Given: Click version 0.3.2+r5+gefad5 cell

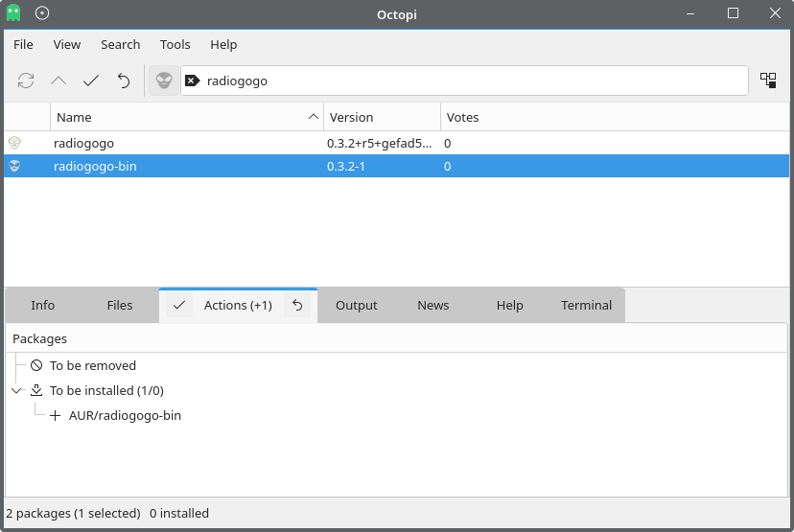Looking at the screenshot, I should tap(380, 143).
